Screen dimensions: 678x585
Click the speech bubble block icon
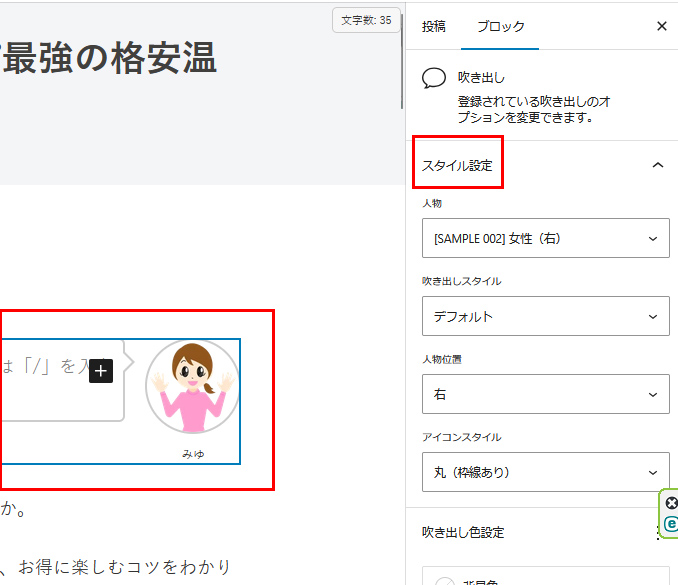click(433, 78)
